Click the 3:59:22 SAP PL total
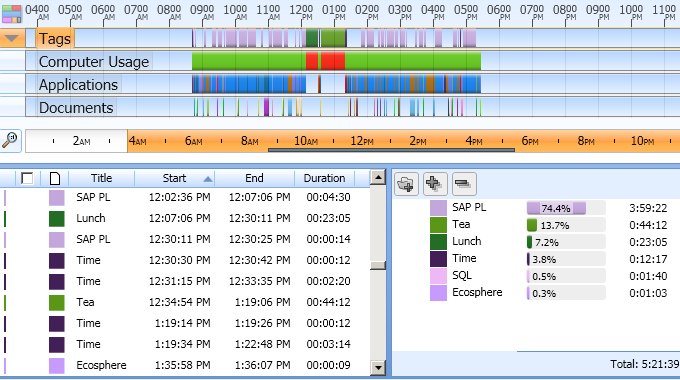Screen dimensions: 680x380 648,208
